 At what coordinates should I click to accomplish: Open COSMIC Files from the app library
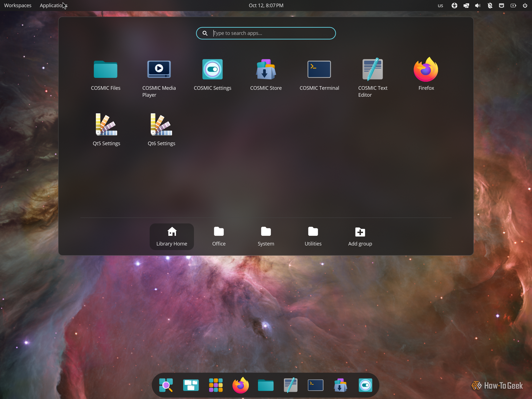click(x=106, y=75)
